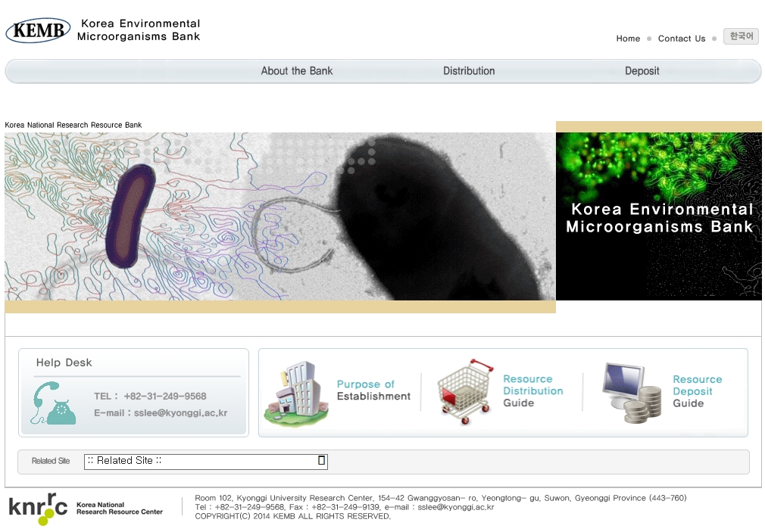
Task: Click the knrrc logo in footer
Action: pos(38,509)
